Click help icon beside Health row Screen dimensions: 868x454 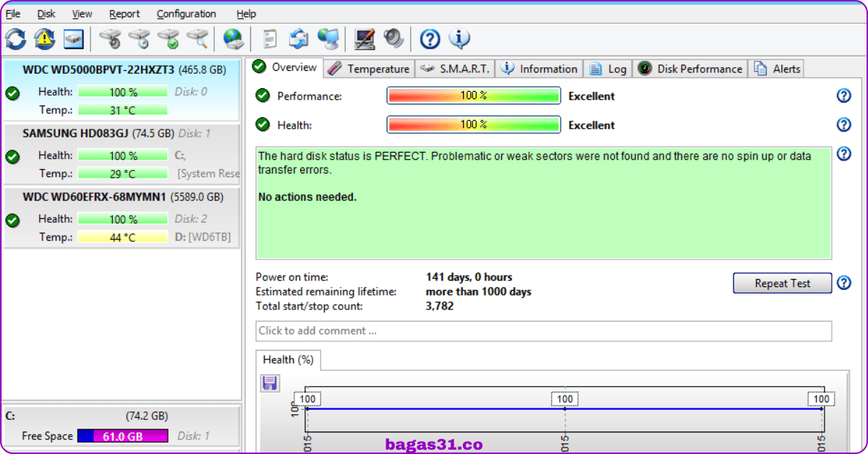click(843, 124)
